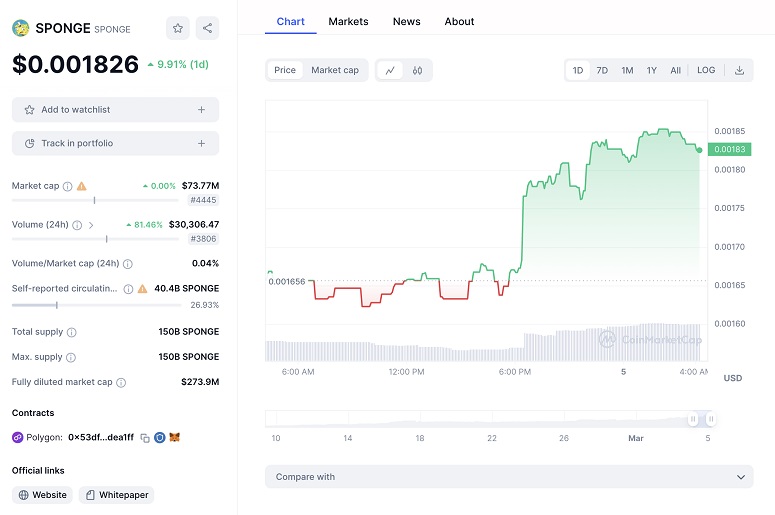Toggle chart to Market cap view

point(334,70)
